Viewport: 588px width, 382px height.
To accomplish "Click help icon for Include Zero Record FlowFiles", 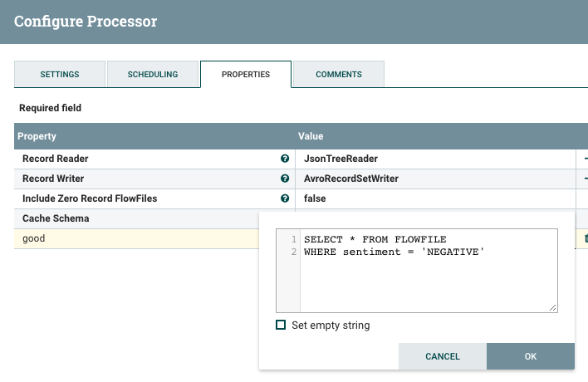I will tap(285, 198).
